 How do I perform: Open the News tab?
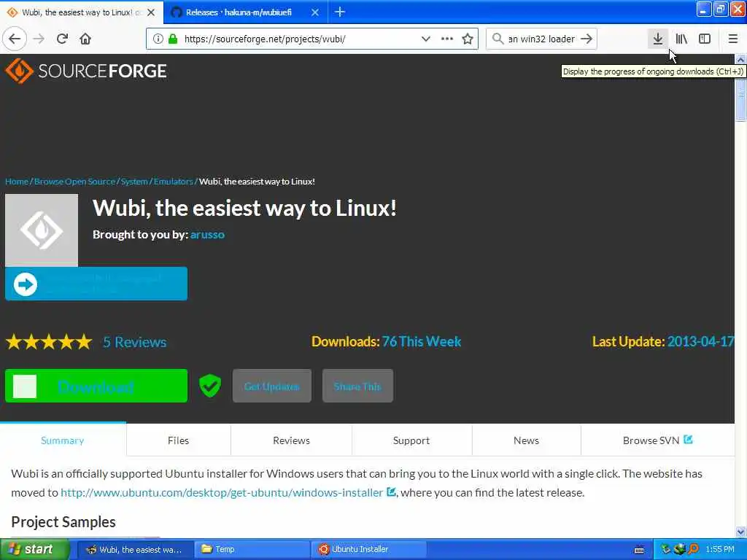coord(527,440)
